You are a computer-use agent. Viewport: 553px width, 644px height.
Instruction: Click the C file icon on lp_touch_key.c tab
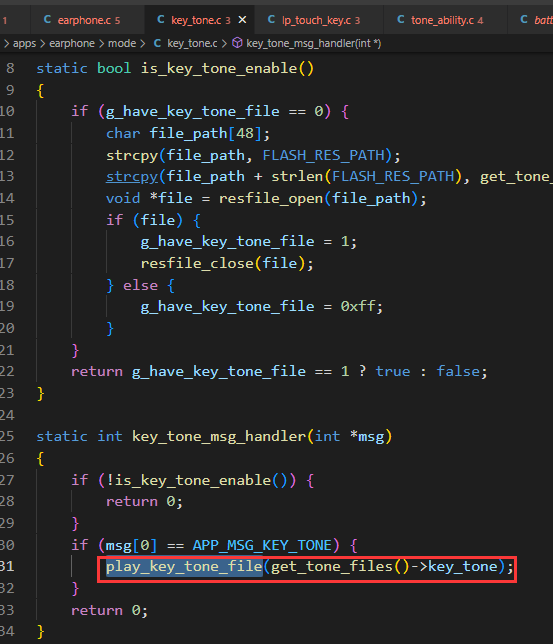point(272,20)
